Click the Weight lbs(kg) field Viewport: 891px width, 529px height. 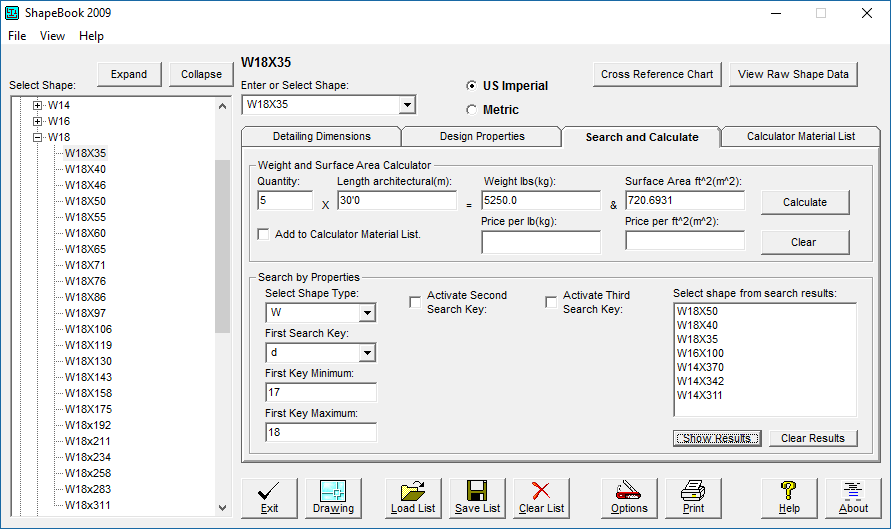point(541,201)
